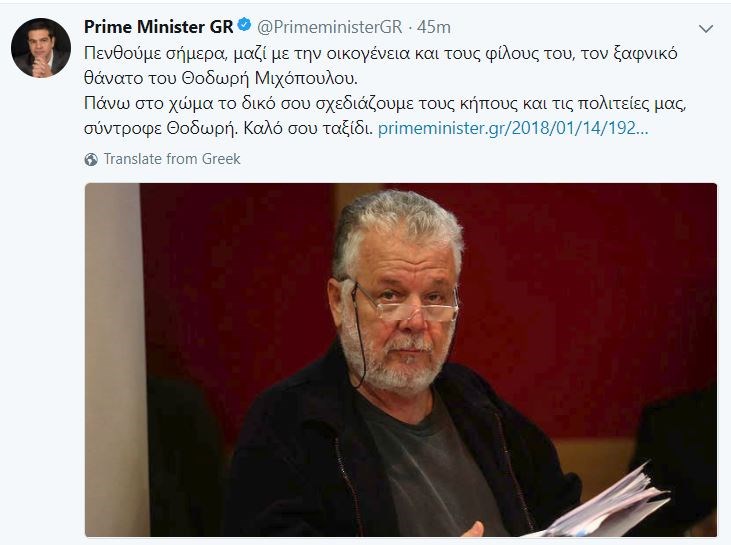Click the globe icon beside Translate
731x545 pixels.
point(91,160)
